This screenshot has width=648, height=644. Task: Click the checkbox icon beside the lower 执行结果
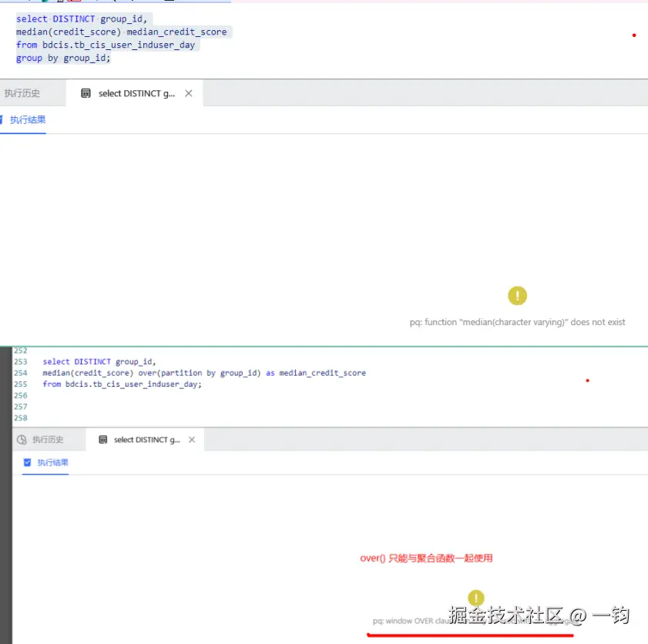click(x=27, y=462)
